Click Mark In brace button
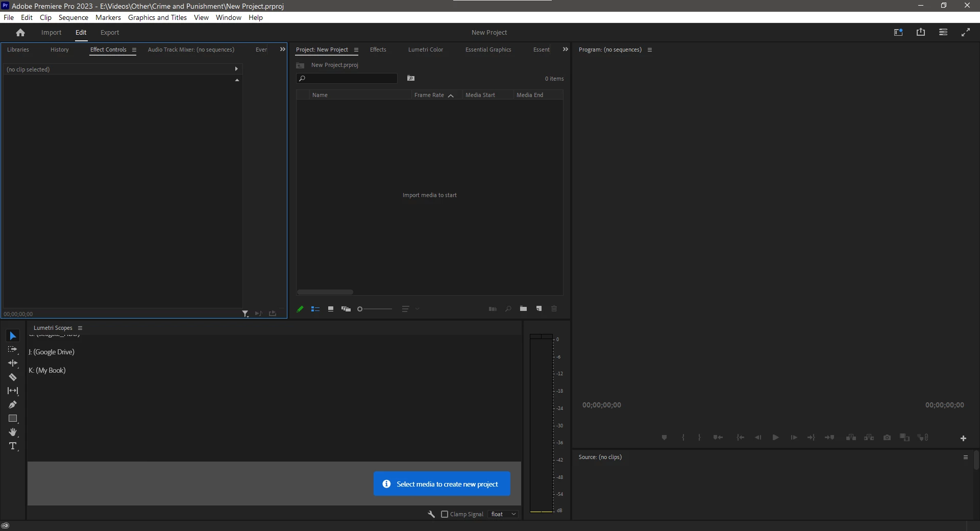This screenshot has width=980, height=531. tap(683, 438)
